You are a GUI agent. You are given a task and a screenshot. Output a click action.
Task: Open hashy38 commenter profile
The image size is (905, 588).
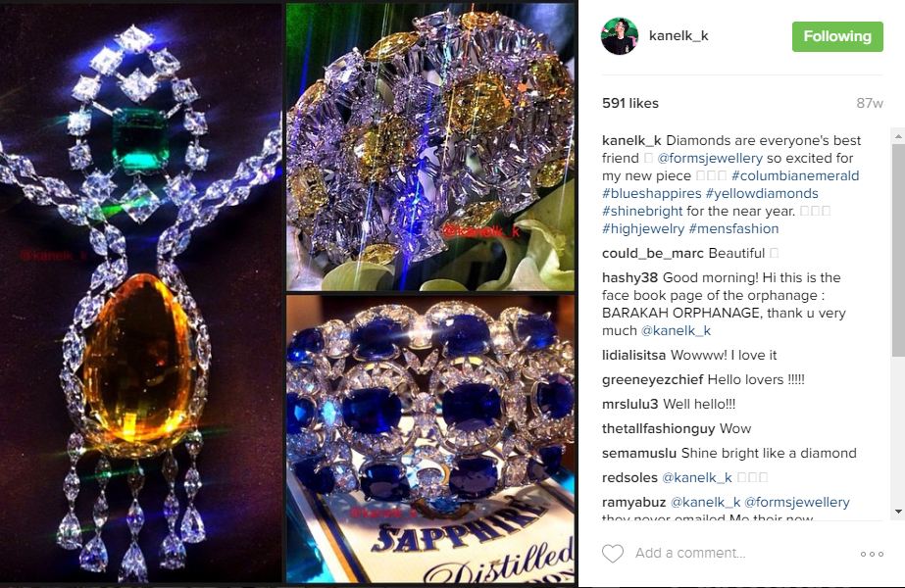(x=629, y=277)
